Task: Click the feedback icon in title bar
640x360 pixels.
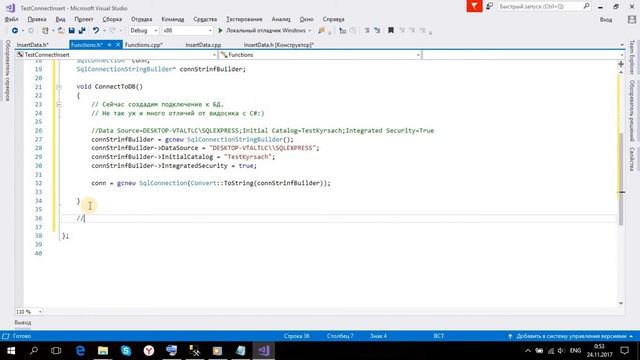Action: pyautogui.click(x=489, y=6)
